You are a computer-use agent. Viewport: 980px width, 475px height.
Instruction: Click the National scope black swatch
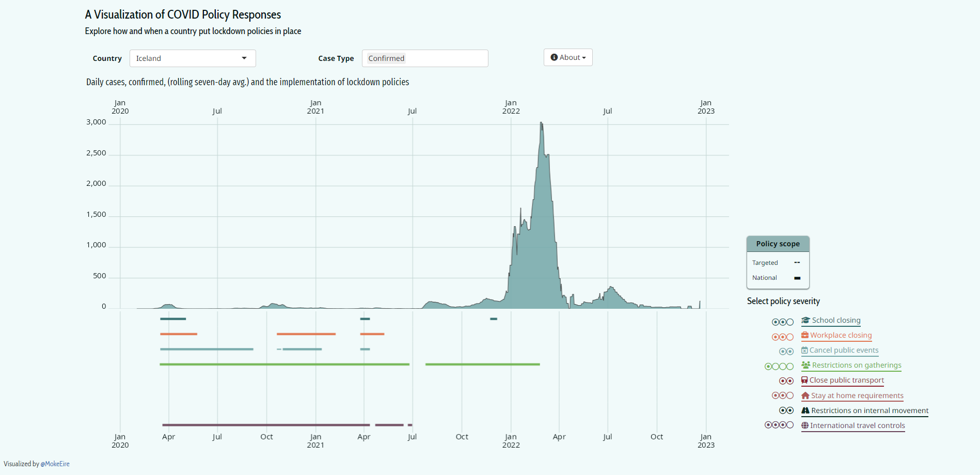coord(797,278)
